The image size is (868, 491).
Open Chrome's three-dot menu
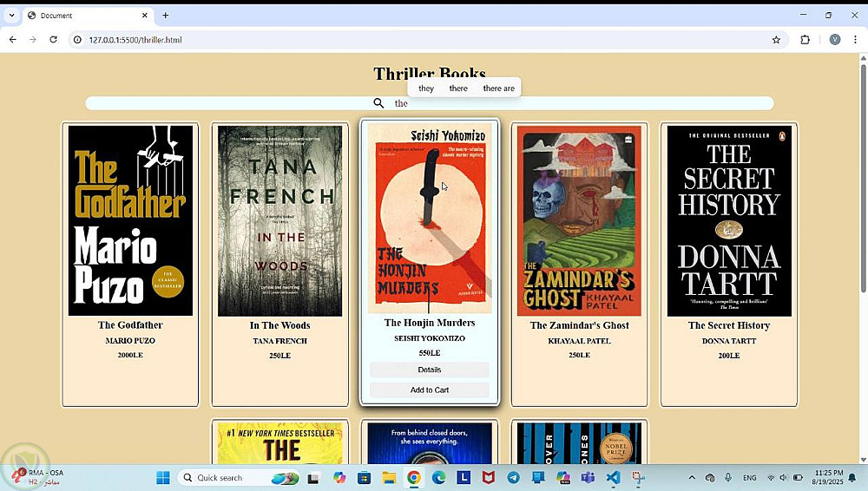855,40
